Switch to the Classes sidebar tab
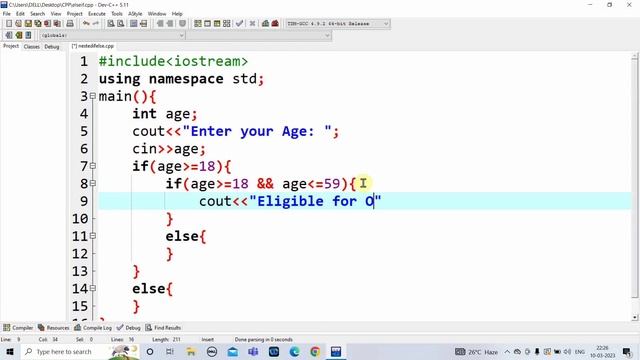This screenshot has height=360, width=640. [31, 47]
